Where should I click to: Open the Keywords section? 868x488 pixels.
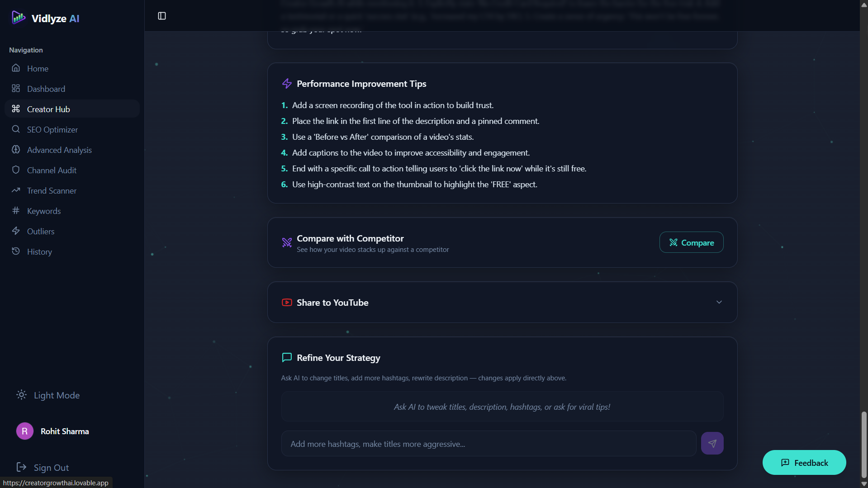pos(43,211)
